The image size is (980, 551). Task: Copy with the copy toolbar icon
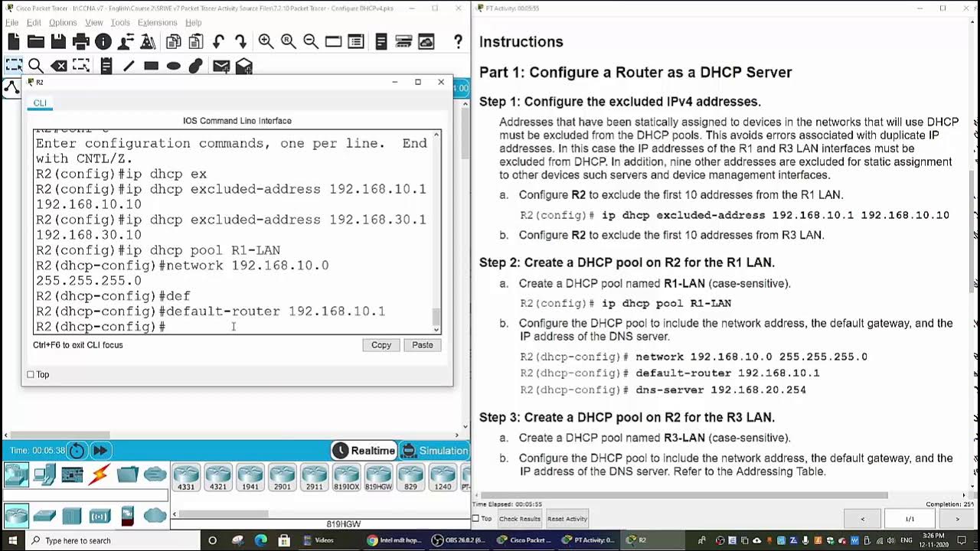click(x=174, y=41)
